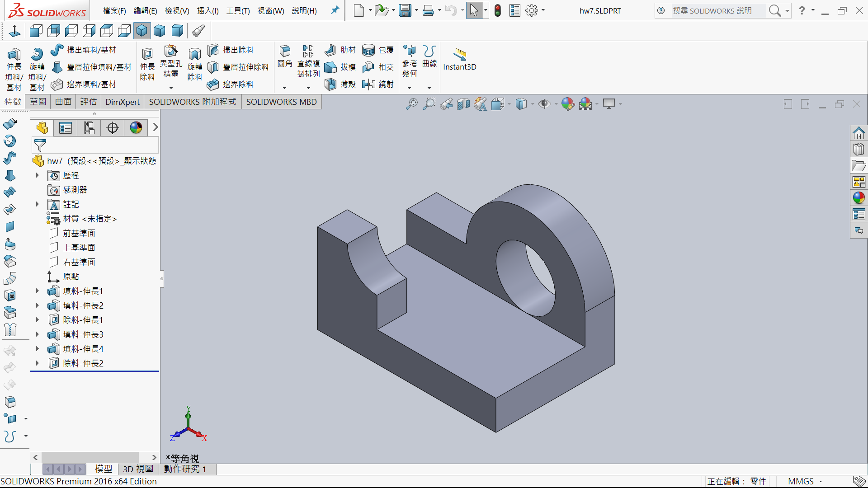Toggle Instant3D mode

click(x=460, y=55)
